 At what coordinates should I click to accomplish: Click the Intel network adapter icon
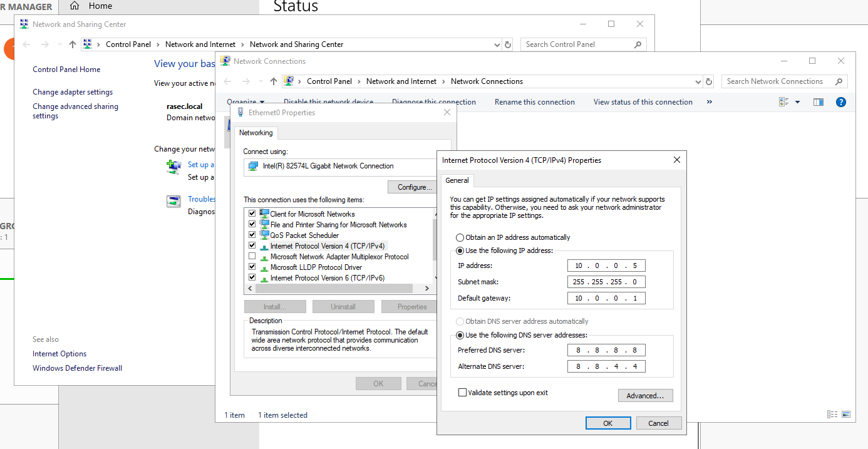[x=253, y=167]
